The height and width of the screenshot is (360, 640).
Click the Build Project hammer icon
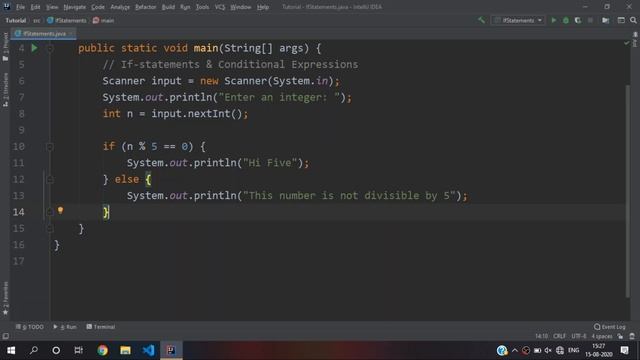[482, 20]
